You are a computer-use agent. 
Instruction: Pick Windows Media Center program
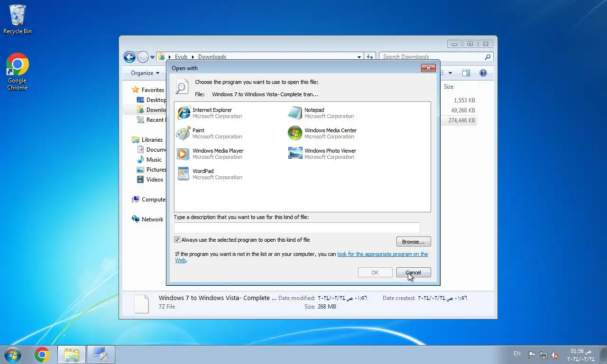[x=322, y=133]
